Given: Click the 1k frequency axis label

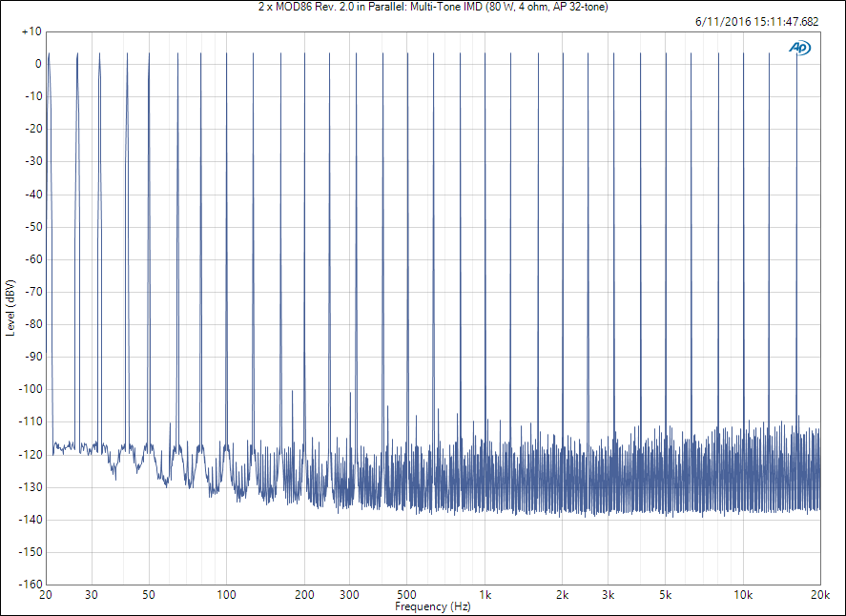Looking at the screenshot, I should point(485,594).
